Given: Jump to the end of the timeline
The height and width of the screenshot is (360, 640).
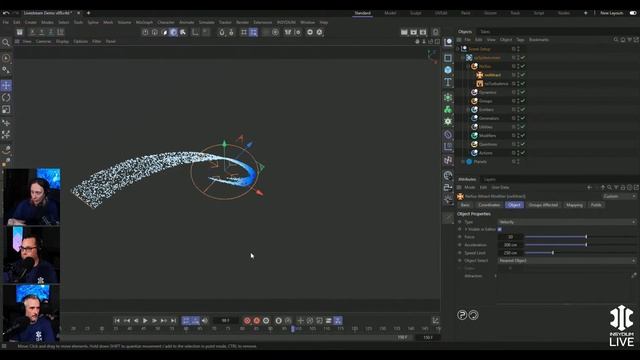Looking at the screenshot, I should (173, 321).
